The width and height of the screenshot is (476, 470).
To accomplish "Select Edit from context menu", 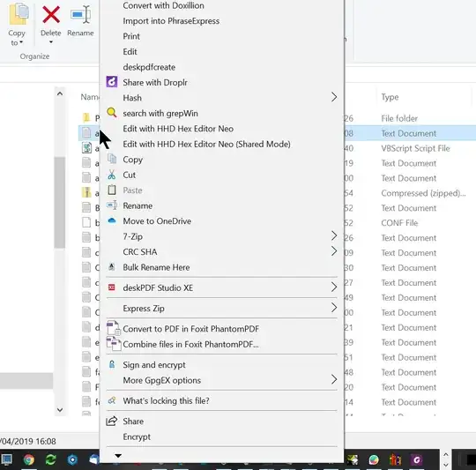I will 130,52.
